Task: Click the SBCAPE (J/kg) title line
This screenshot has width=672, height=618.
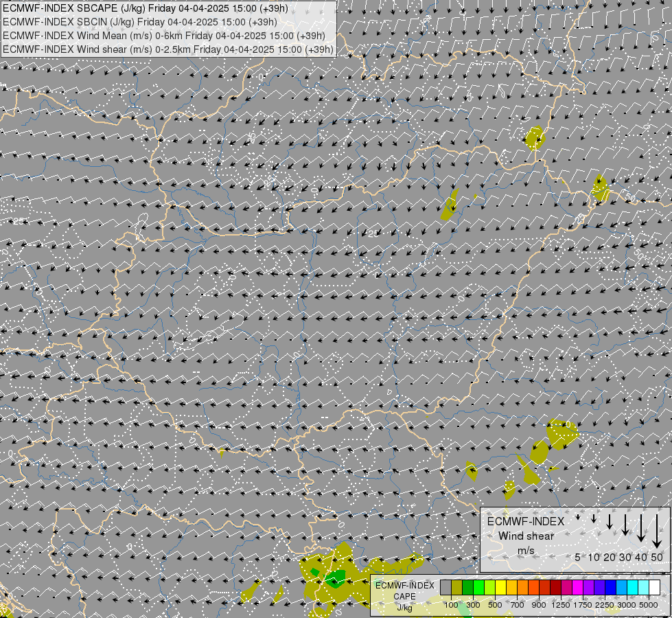Action: point(146,8)
